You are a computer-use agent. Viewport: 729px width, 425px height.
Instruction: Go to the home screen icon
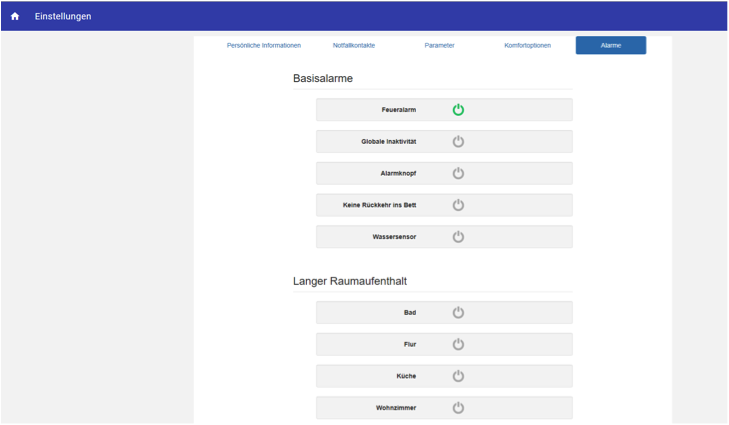[15, 16]
